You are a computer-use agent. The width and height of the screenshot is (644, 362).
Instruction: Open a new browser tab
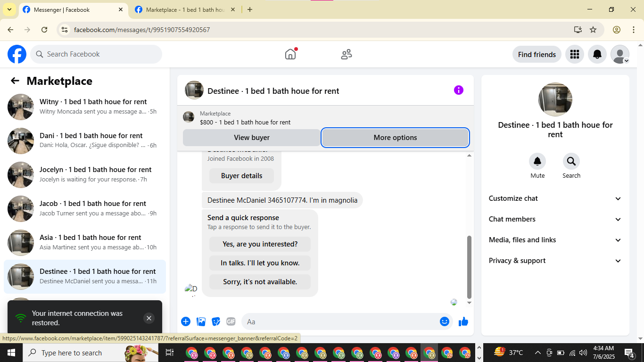(250, 9)
